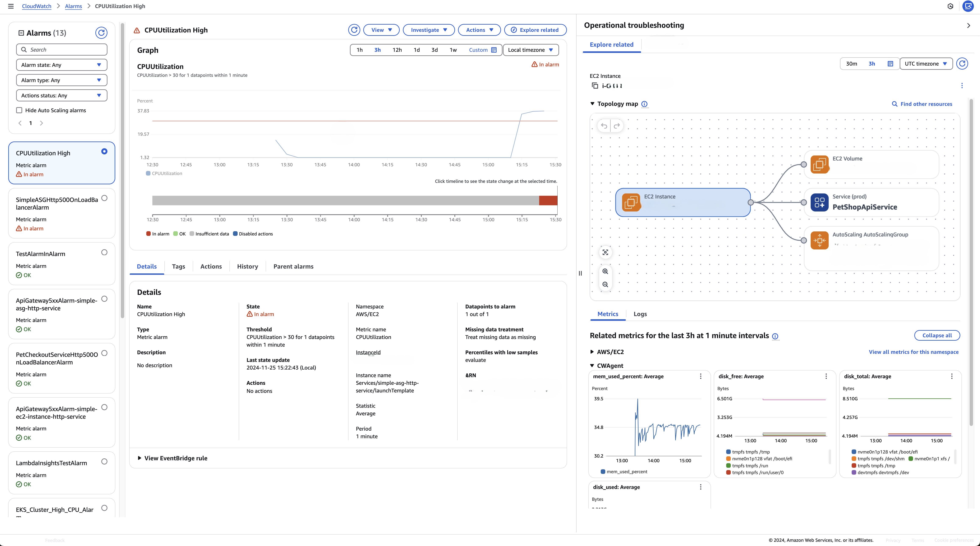The width and height of the screenshot is (980, 546).
Task: Open the Alarm state filter dropdown
Action: coord(61,65)
